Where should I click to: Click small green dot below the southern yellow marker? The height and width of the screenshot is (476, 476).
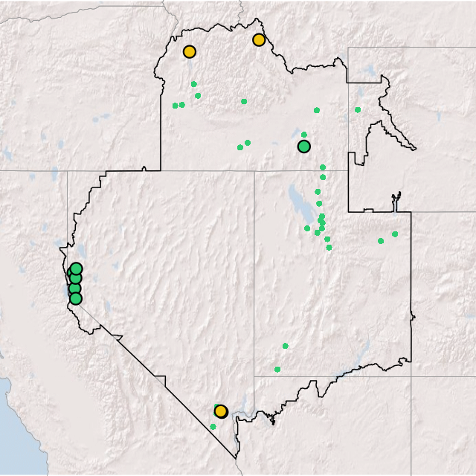(x=213, y=427)
